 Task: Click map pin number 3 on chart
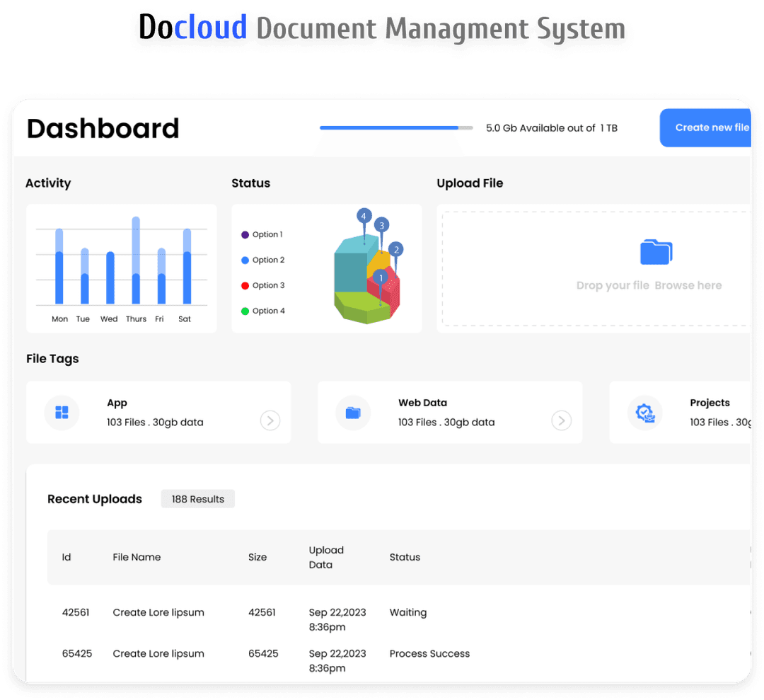381,226
